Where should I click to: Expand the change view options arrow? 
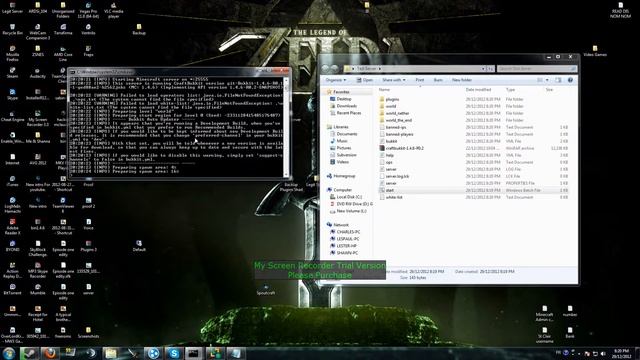pyautogui.click(x=547, y=80)
